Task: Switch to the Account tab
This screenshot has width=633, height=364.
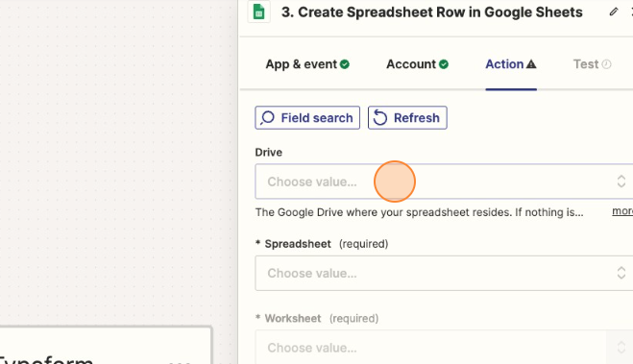Action: [418, 64]
